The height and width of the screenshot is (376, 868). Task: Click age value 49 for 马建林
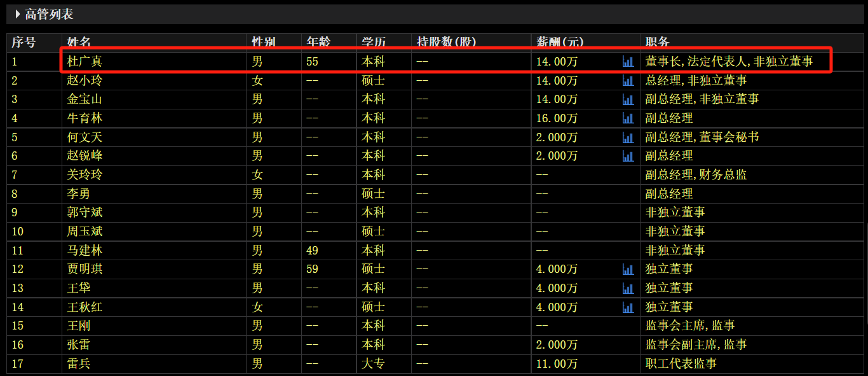point(312,251)
